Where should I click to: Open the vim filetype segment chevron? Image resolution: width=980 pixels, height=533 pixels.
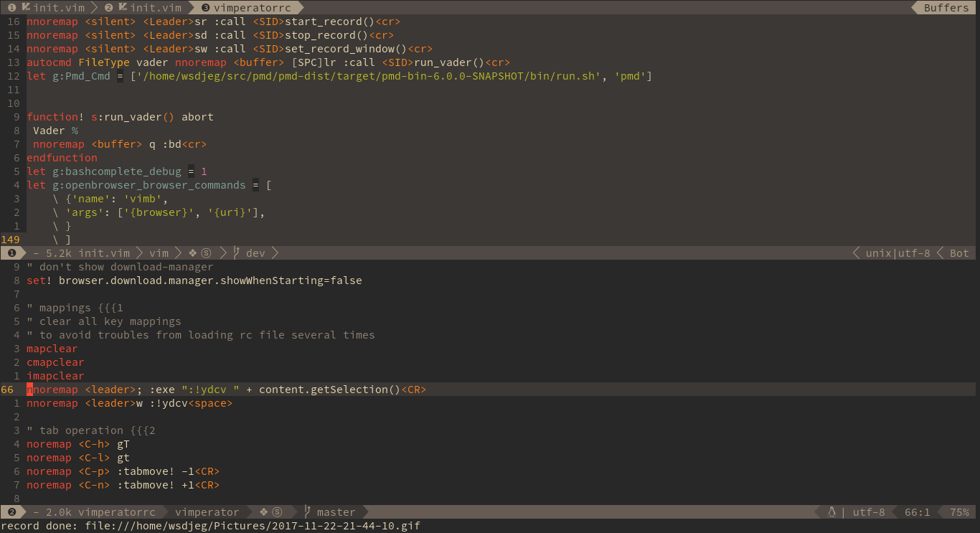point(179,253)
